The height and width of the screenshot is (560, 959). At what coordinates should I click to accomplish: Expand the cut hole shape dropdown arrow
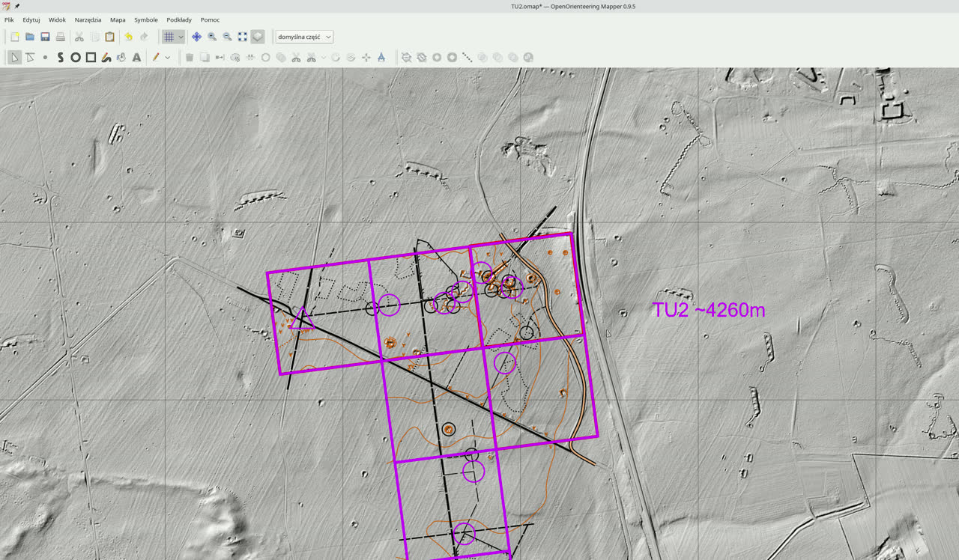coord(323,57)
